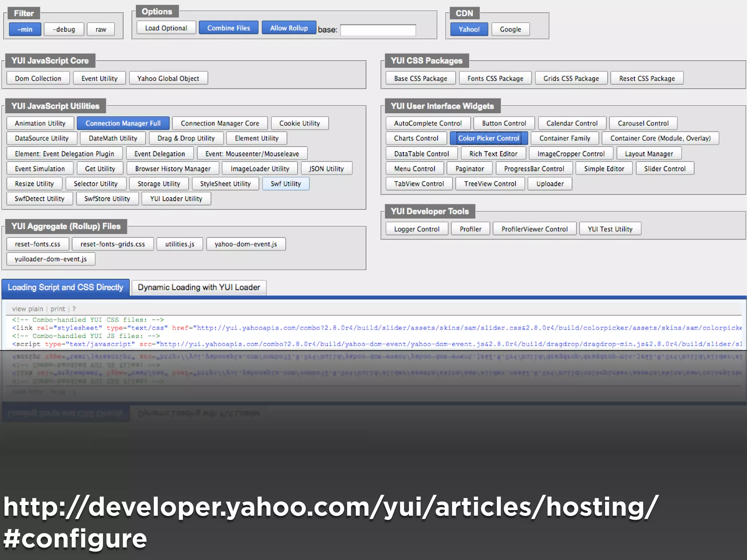Select SwfStore Utility
747x560 pixels.
click(x=107, y=199)
